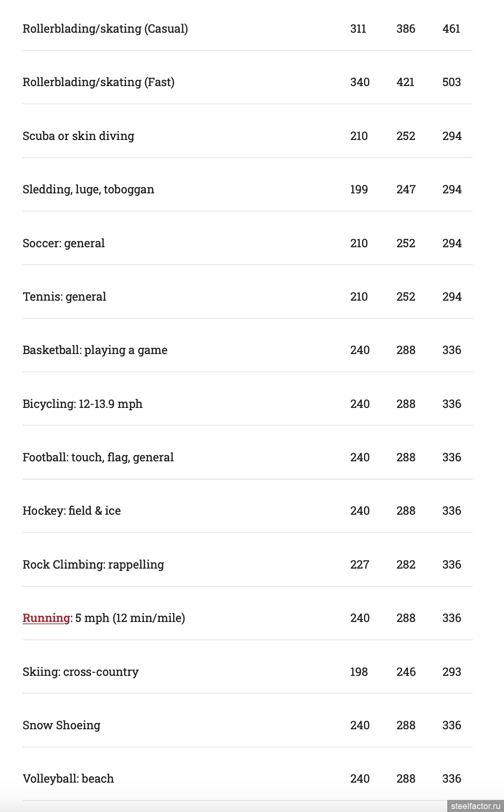Image resolution: width=504 pixels, height=812 pixels.
Task: Click the 198 value in the Skiing row
Action: click(359, 672)
